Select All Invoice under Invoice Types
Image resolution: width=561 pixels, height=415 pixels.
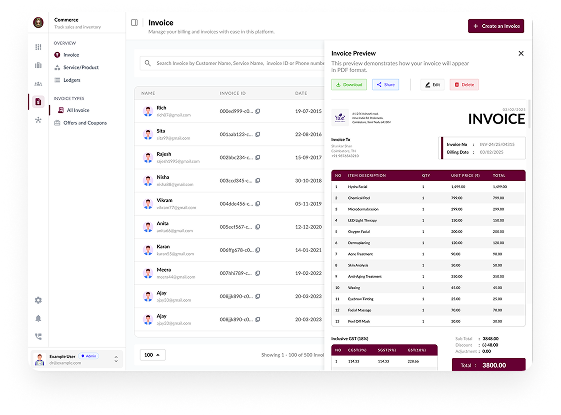click(x=74, y=110)
